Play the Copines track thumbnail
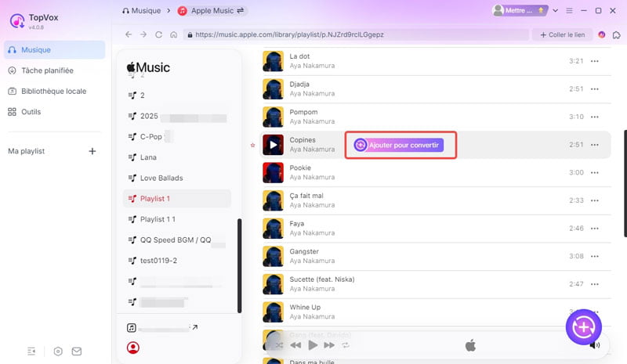This screenshot has width=627, height=364. click(x=273, y=145)
